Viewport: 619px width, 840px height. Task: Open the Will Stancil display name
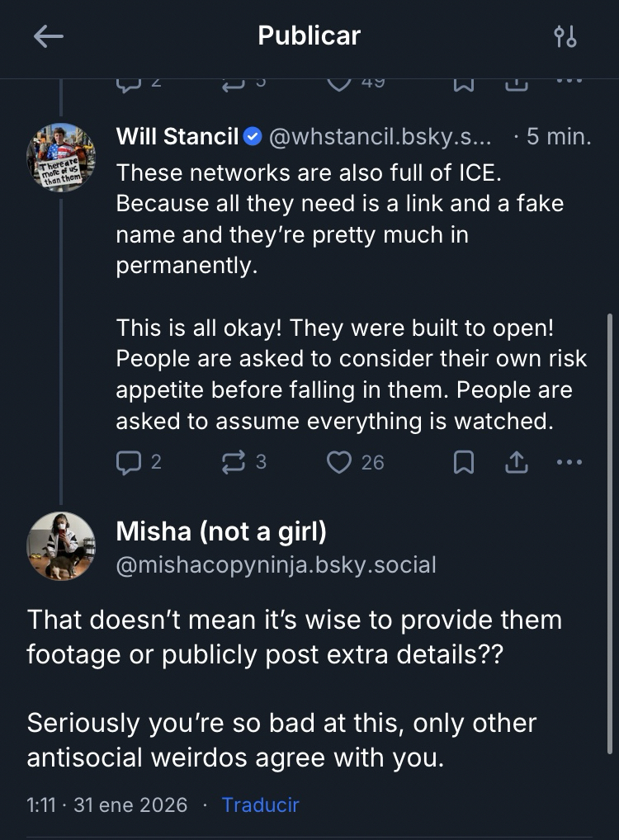(177, 137)
